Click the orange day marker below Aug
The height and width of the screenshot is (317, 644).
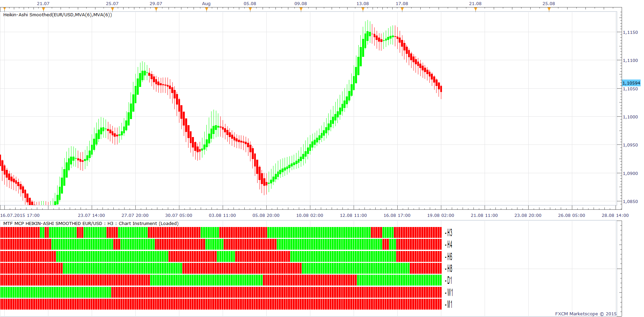(x=206, y=9)
